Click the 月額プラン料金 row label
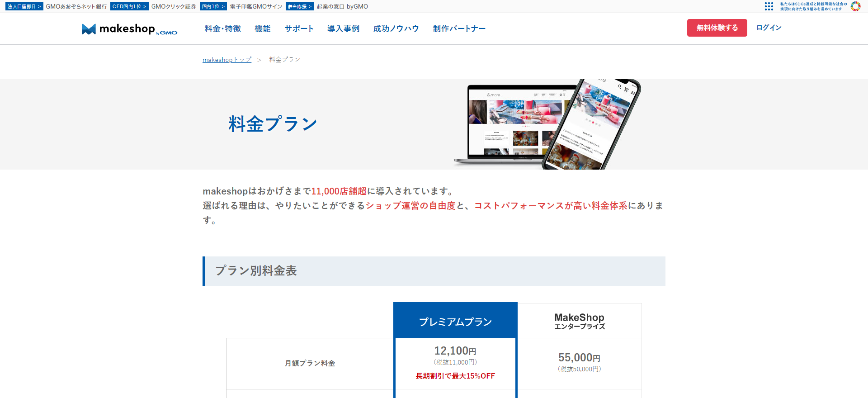 click(x=310, y=363)
